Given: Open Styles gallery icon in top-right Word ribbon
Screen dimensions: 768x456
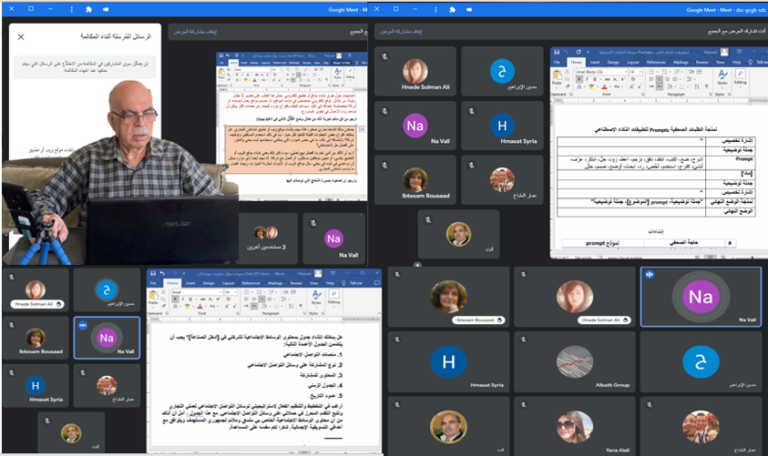Looking at the screenshot, I should tap(720, 76).
